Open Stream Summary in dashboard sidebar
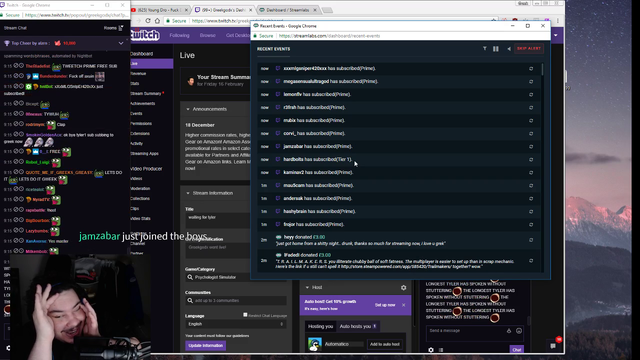 click(x=146, y=93)
